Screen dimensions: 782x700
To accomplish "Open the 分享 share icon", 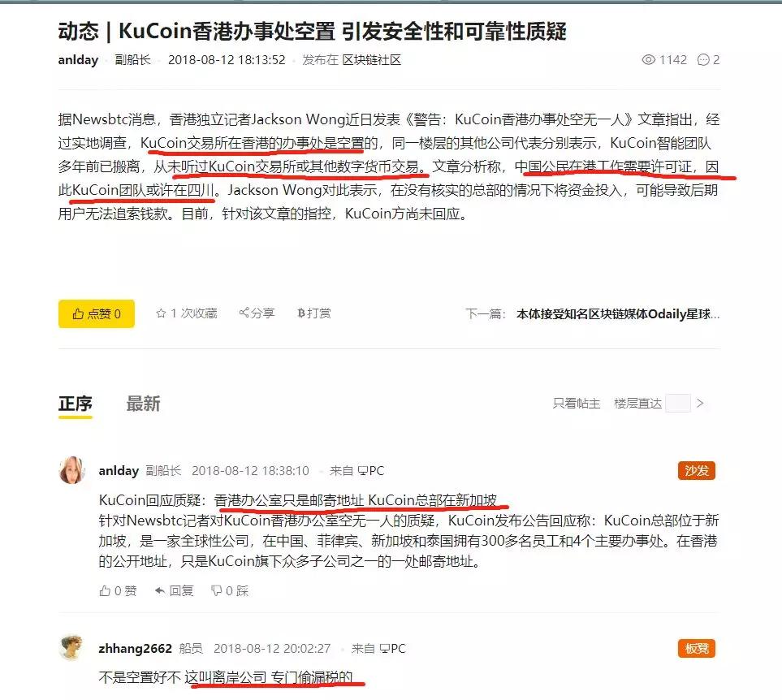I will 244,313.
